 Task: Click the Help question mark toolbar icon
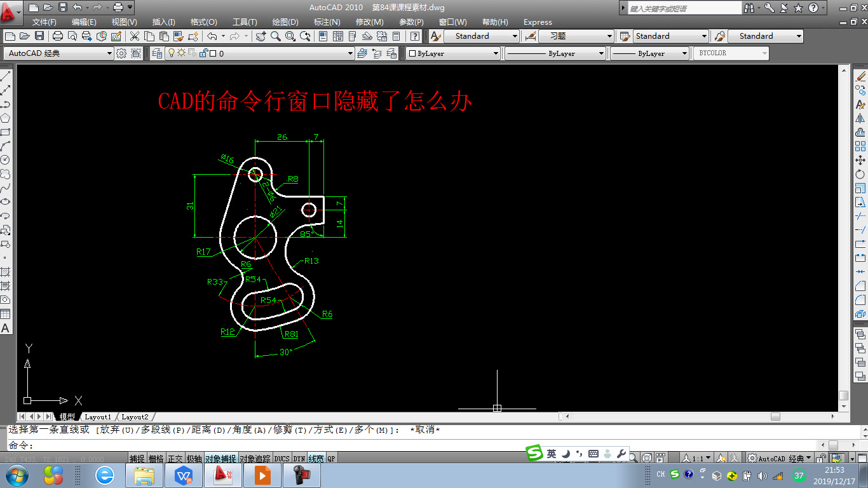click(x=415, y=36)
